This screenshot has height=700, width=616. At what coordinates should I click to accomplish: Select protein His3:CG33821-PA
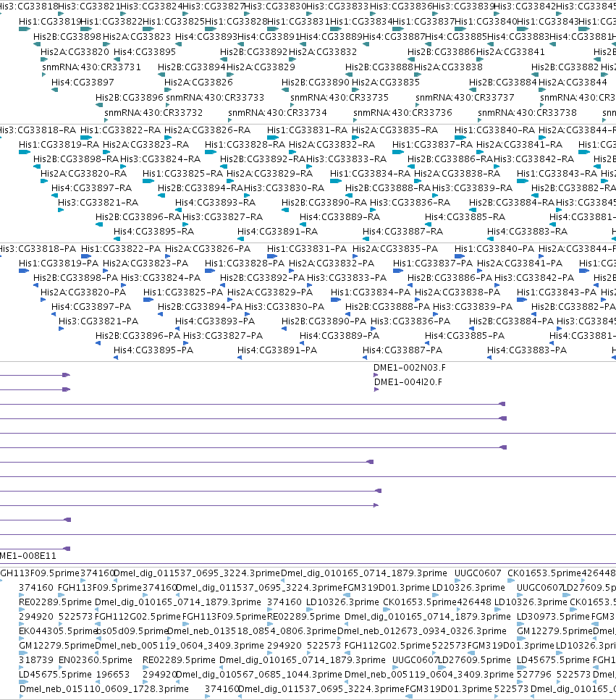(98, 321)
